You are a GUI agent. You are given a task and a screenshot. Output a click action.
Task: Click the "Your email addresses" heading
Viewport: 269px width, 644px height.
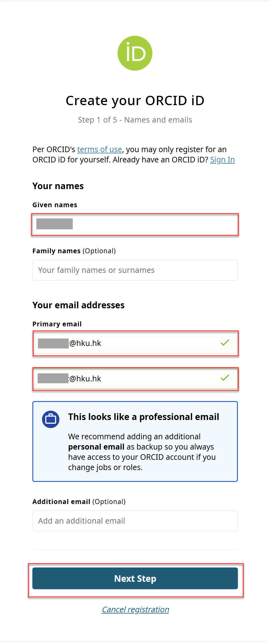point(78,305)
